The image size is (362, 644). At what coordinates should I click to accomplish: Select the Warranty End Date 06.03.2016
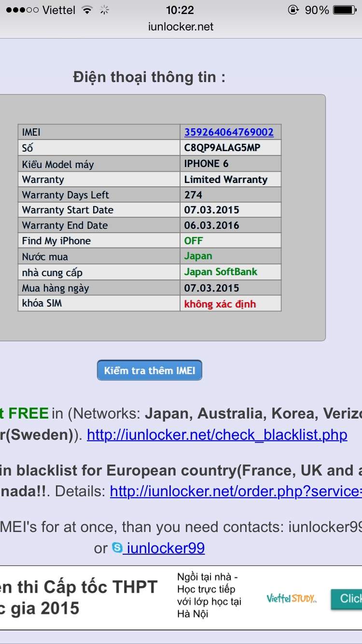(212, 225)
